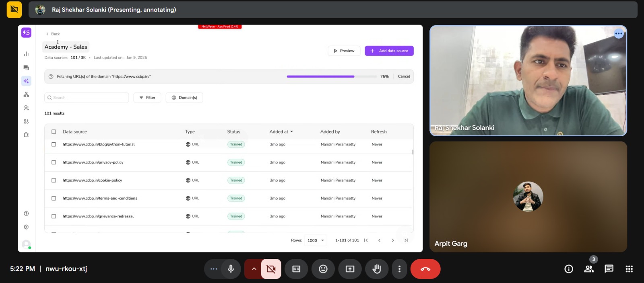
Task: Open the chat conversations sidebar icon
Action: (26, 68)
